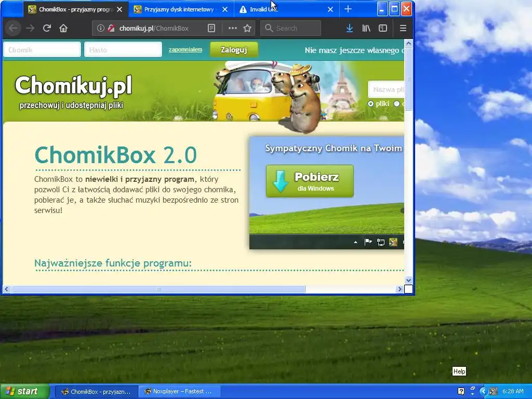Click hamster icon in promo image taskbar
The height and width of the screenshot is (399, 532).
(x=393, y=242)
